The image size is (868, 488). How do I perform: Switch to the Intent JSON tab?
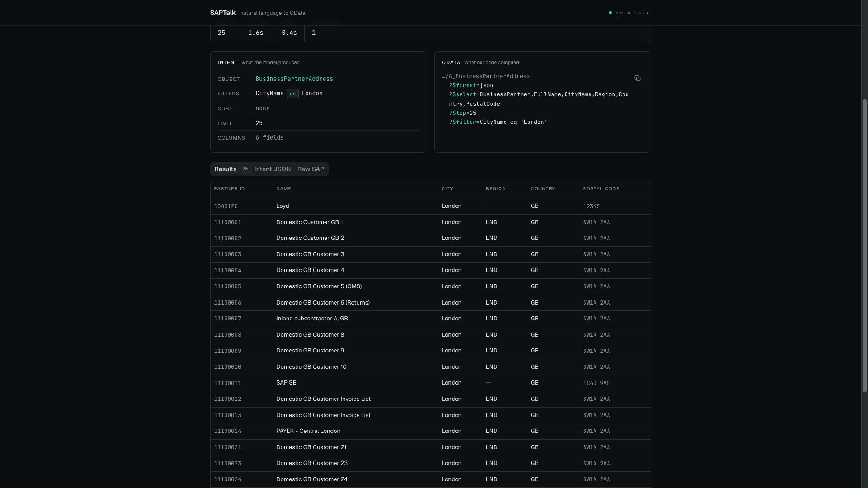click(x=273, y=169)
